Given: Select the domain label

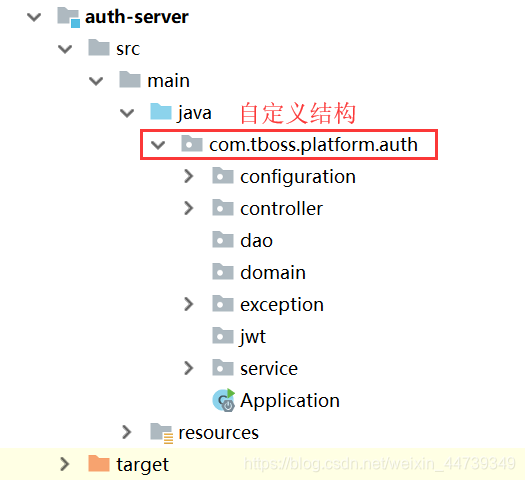Looking at the screenshot, I should 273,272.
